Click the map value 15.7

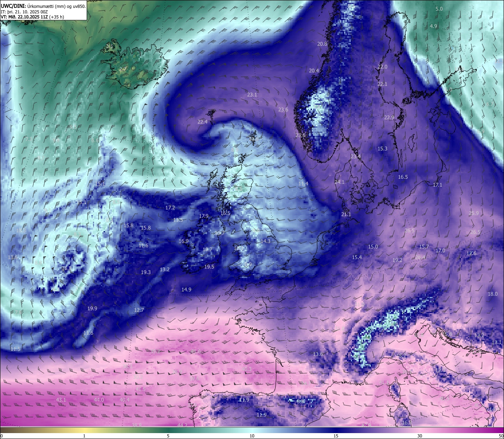(x=424, y=246)
